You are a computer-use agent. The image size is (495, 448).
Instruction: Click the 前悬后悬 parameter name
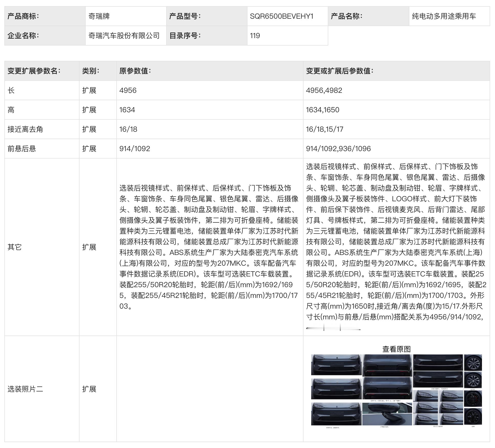(x=22, y=149)
